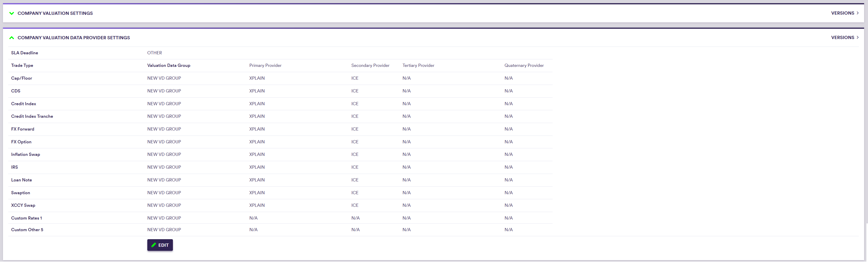The height and width of the screenshot is (262, 868).
Task: Click ICE secondary provider for Swaption
Action: pyautogui.click(x=355, y=193)
